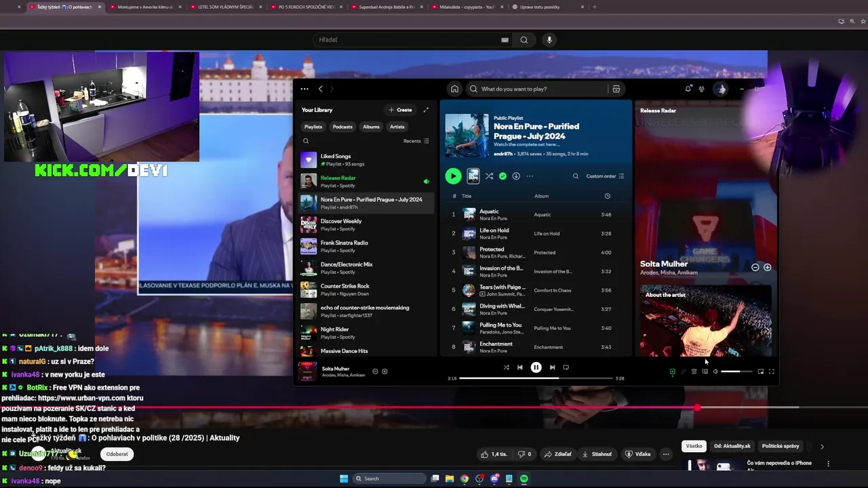Open Discover Weekly playlist

367,225
